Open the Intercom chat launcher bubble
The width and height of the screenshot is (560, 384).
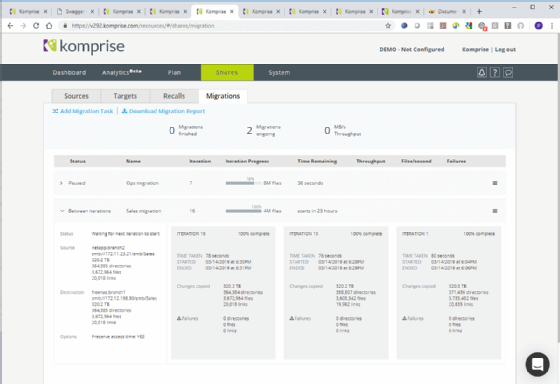537,364
